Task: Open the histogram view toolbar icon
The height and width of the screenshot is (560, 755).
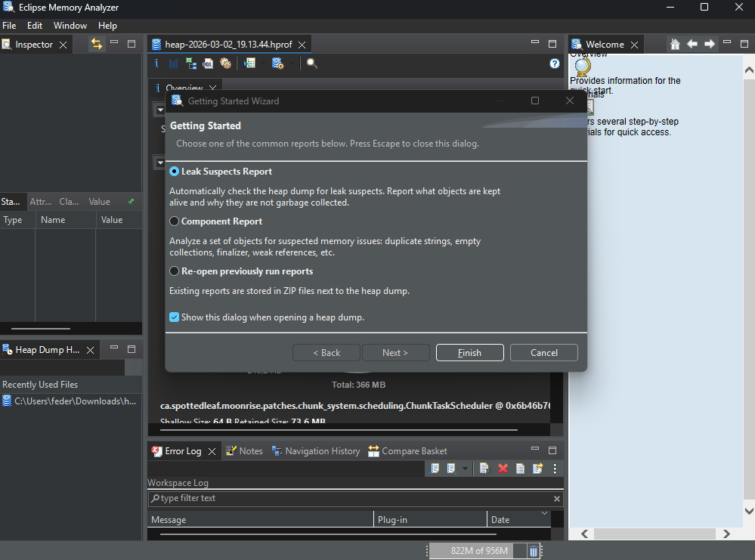Action: 173,63
